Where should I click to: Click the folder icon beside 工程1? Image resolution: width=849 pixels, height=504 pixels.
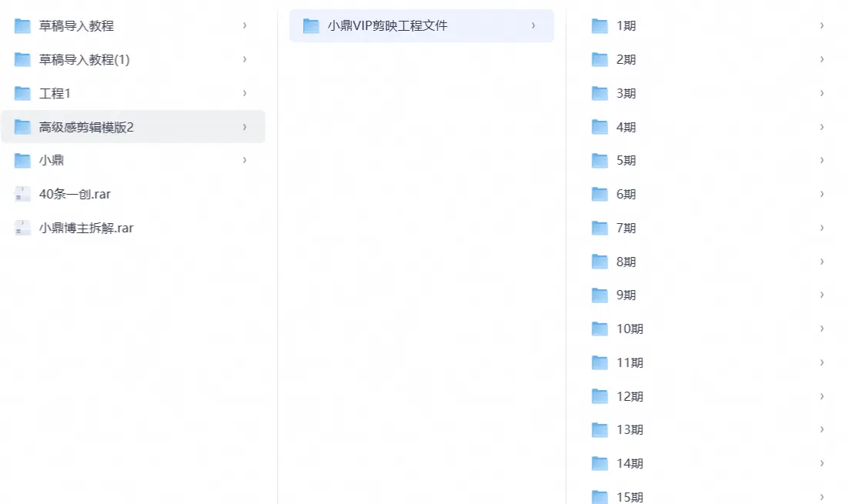(x=22, y=94)
